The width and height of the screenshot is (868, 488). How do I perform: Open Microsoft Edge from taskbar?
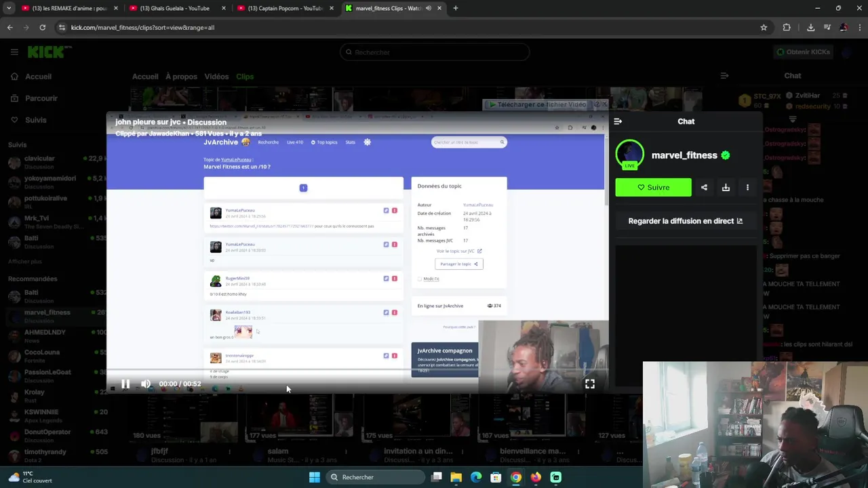[x=476, y=477]
